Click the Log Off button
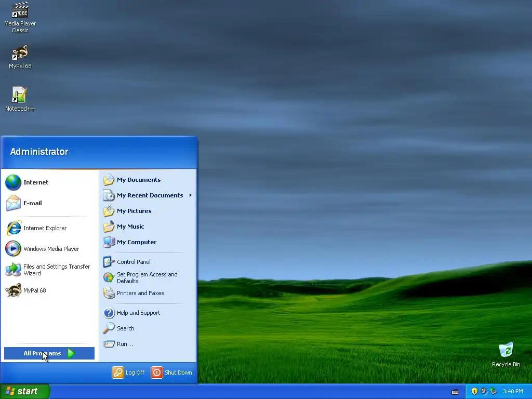The image size is (532, 399). tap(129, 372)
